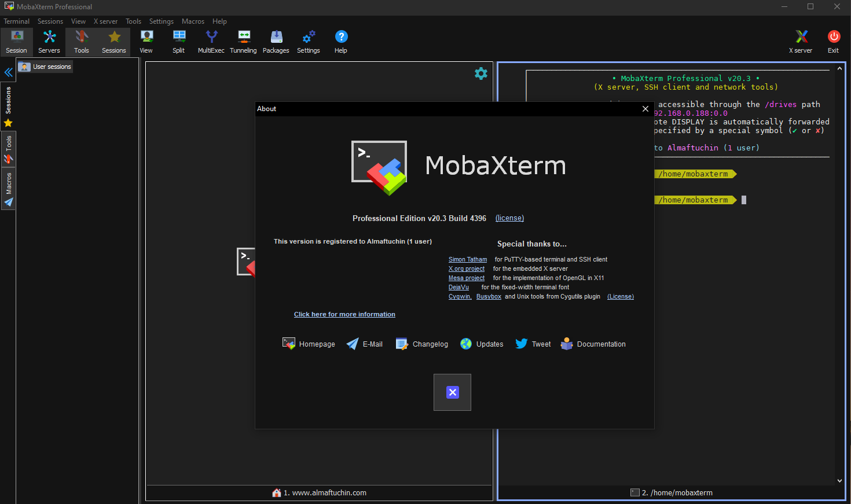
Task: Click the terminal scrollbar down arrow
Action: 839,480
